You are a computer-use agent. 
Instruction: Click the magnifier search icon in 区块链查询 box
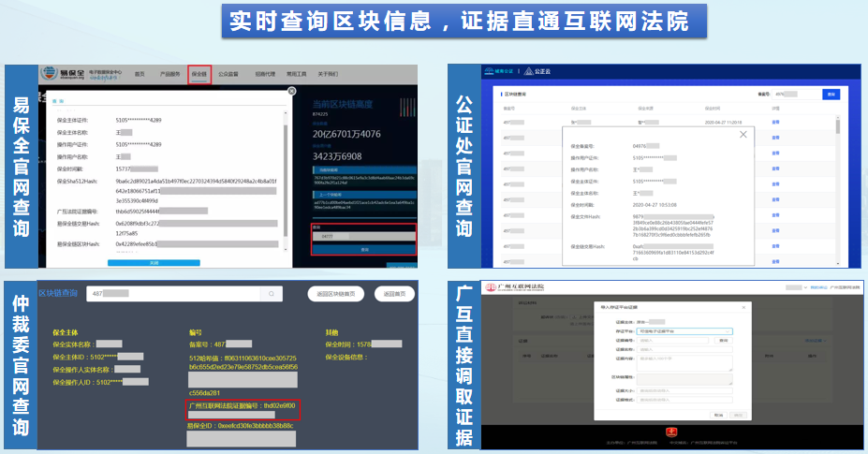[272, 293]
